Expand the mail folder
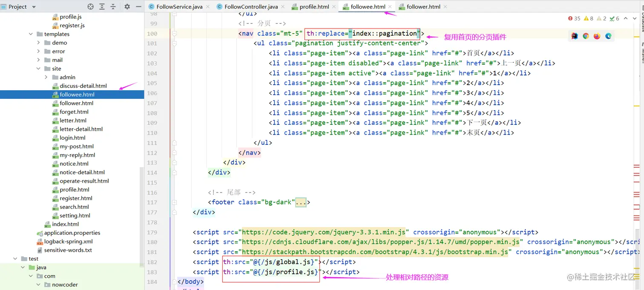This screenshot has height=290, width=644. pyautogui.click(x=39, y=60)
